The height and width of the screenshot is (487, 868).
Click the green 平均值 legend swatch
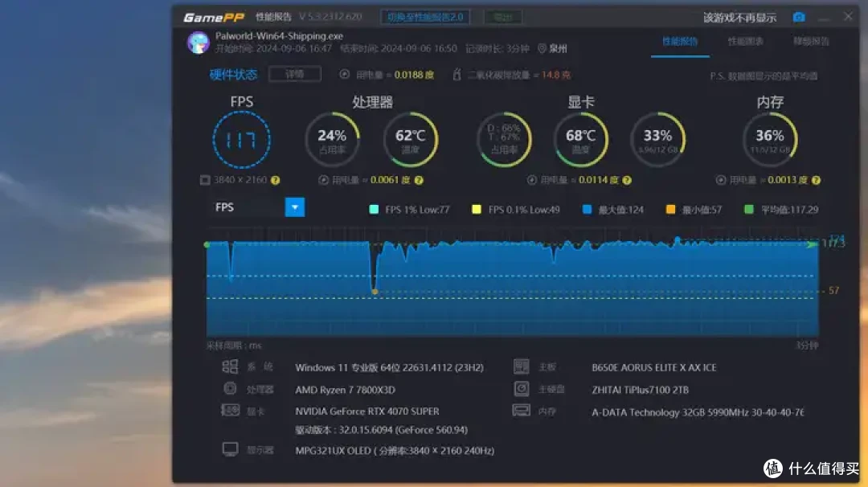[x=749, y=209]
